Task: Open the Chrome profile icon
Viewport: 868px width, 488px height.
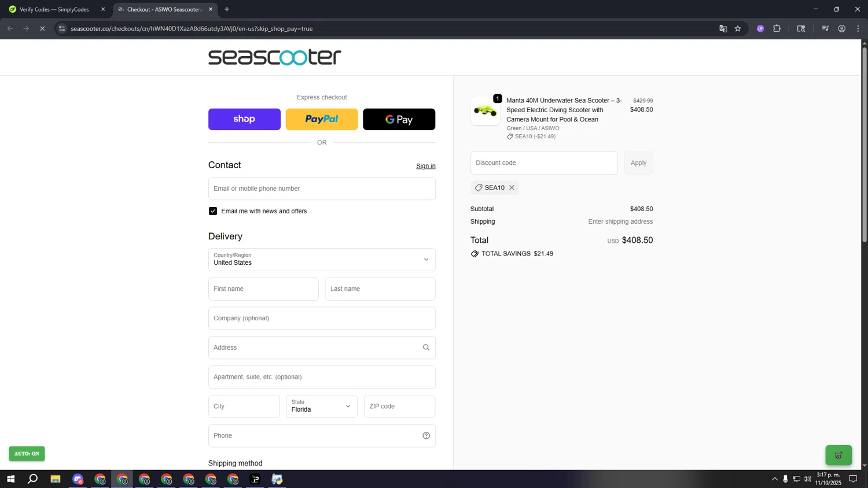Action: (x=841, y=28)
